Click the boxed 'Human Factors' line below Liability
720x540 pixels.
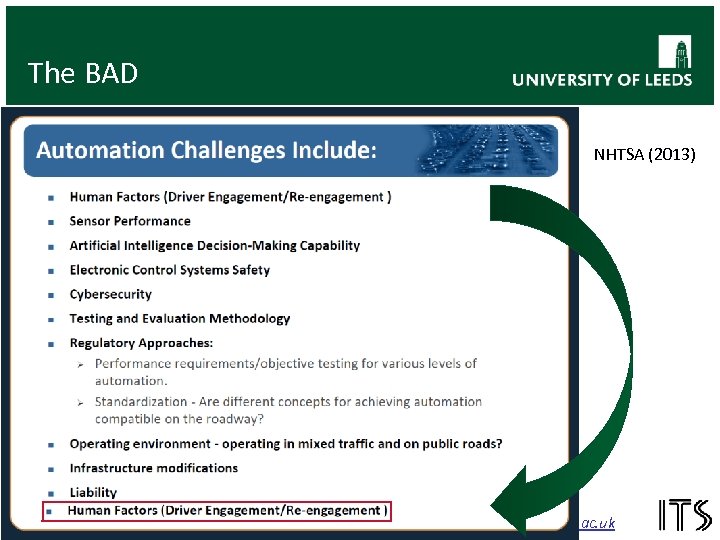pos(217,511)
